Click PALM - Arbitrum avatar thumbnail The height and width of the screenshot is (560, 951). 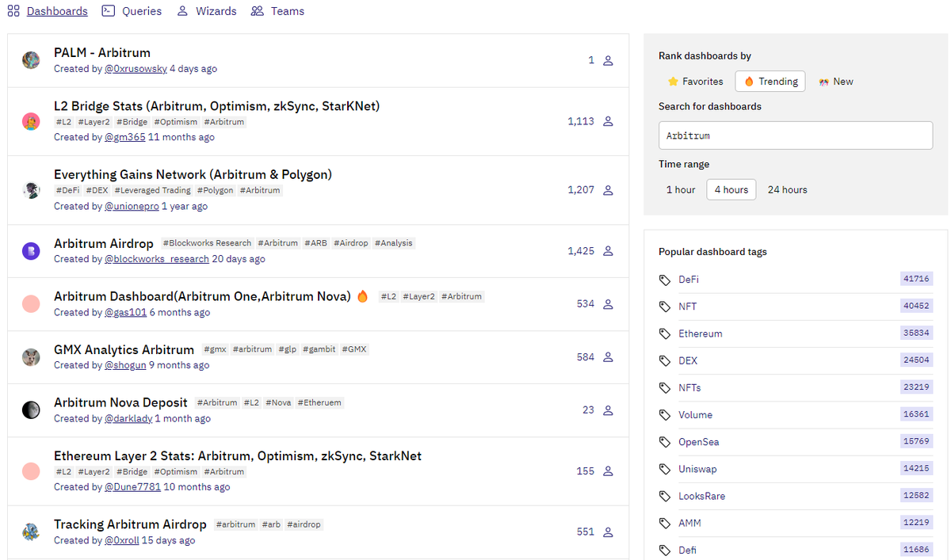coord(31,60)
